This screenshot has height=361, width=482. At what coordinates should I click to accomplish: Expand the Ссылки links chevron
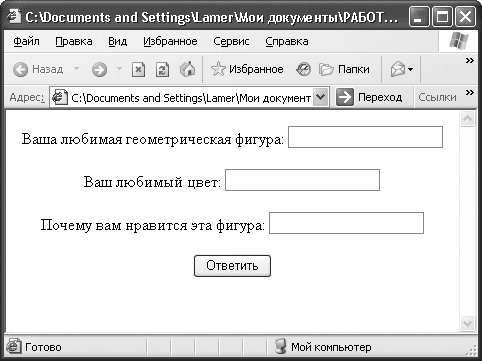(x=470, y=92)
